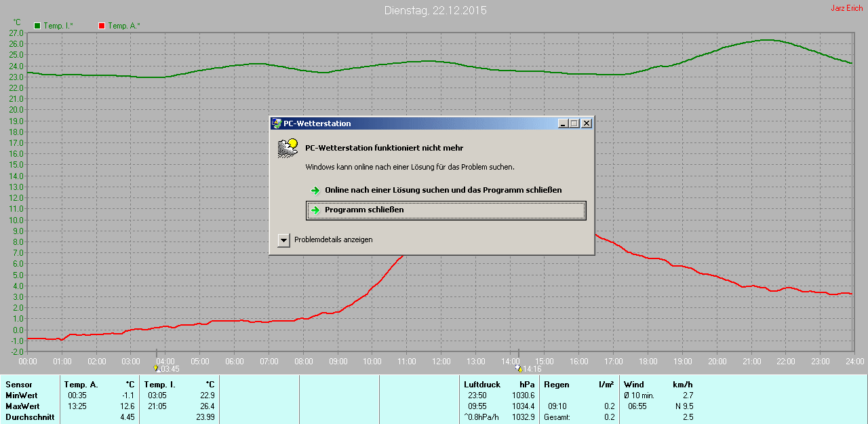Click Temp. A. maximum value 12.6
The width and height of the screenshot is (868, 424).
pos(127,406)
